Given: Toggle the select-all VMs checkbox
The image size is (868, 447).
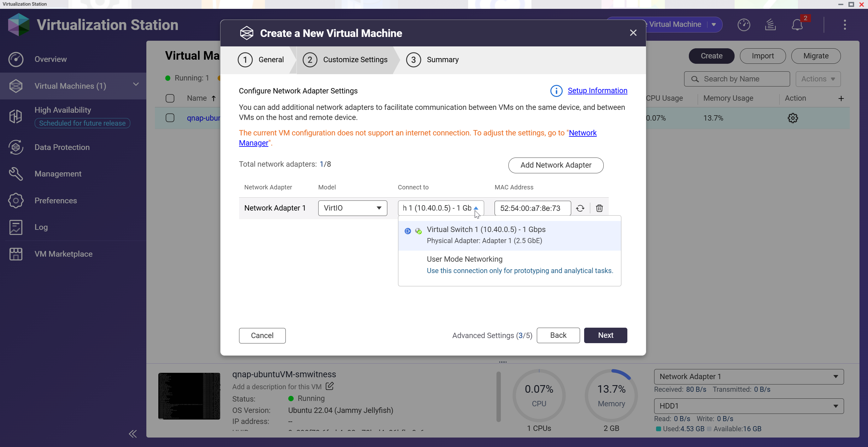Looking at the screenshot, I should point(170,98).
